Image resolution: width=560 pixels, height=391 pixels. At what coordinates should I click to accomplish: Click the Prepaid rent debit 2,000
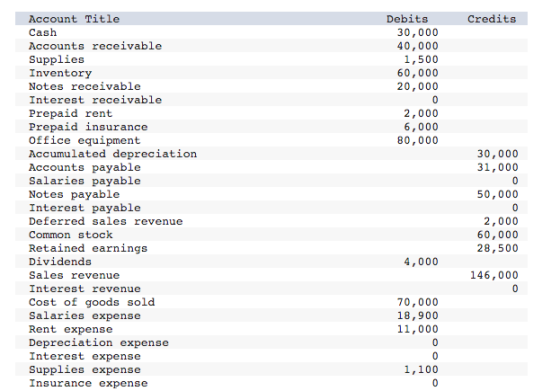421,114
